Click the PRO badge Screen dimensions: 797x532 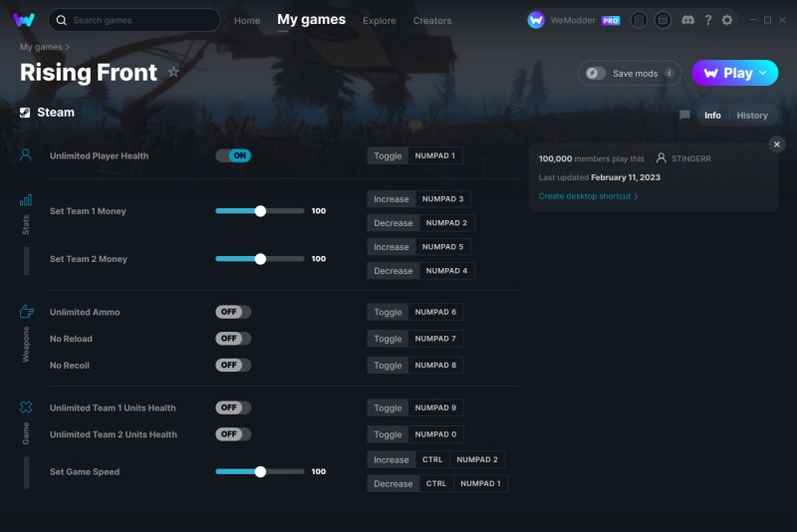coord(611,21)
